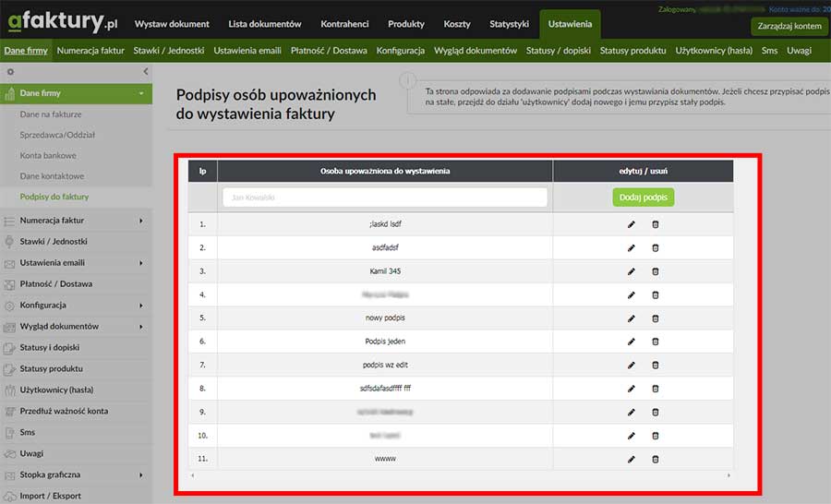This screenshot has width=831, height=504.
Task: Delete the ';laskd lsdf' signature with trash icon
Action: (655, 224)
